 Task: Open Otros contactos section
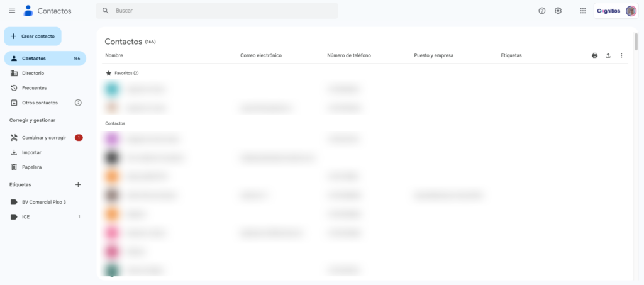point(40,103)
